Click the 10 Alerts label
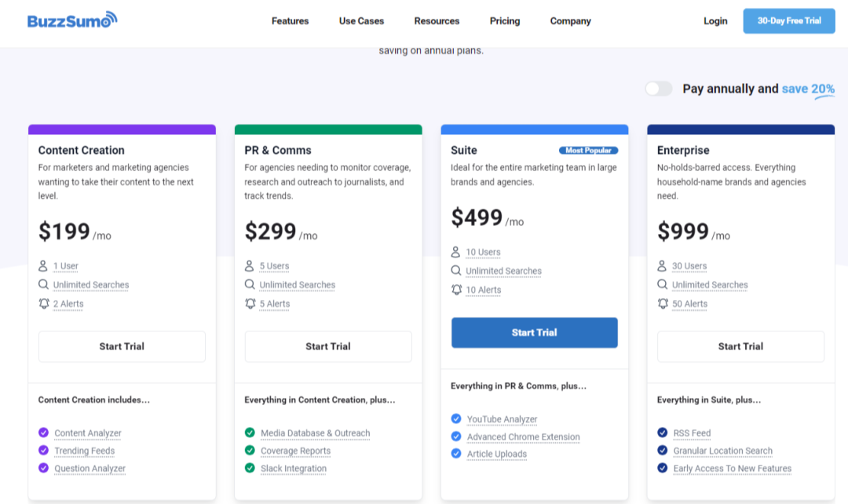This screenshot has width=848, height=504. pos(484,290)
